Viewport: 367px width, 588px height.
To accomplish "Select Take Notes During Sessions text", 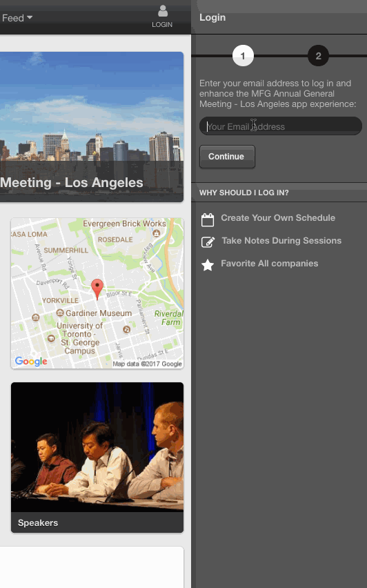I will [281, 241].
